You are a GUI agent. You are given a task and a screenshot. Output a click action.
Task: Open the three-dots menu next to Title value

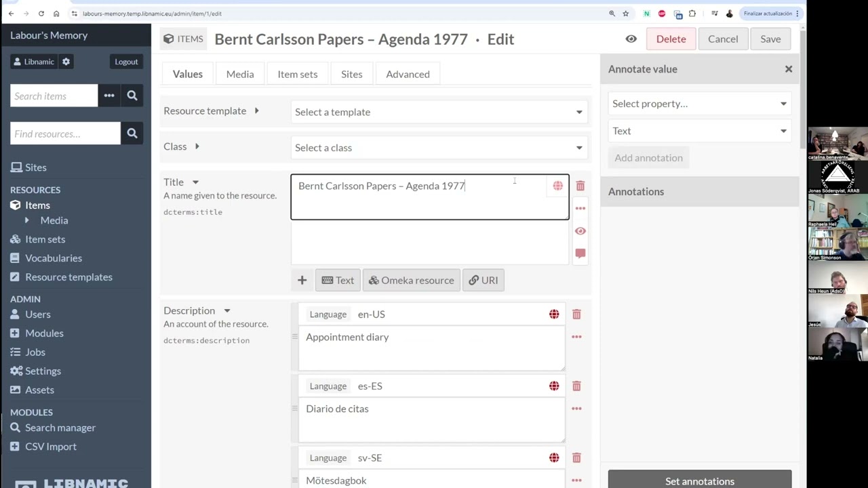pos(580,208)
